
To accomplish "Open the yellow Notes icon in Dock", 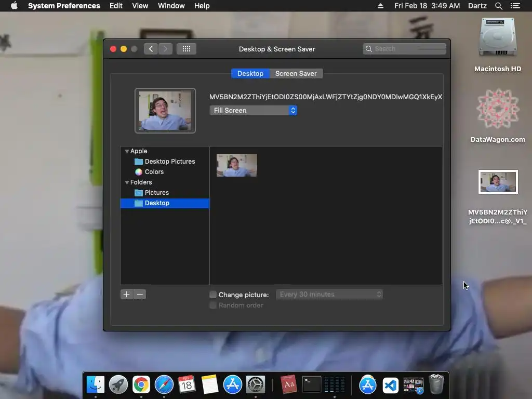I will click(x=210, y=385).
